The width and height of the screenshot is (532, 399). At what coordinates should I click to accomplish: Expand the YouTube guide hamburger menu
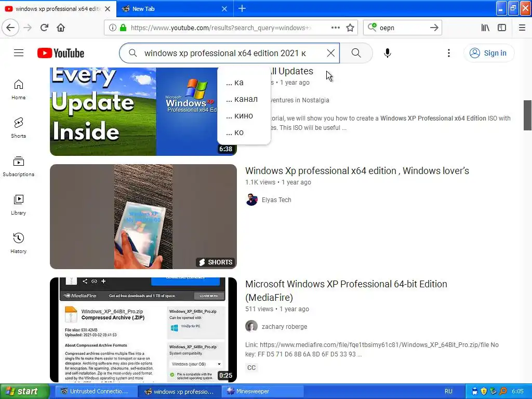(x=19, y=53)
